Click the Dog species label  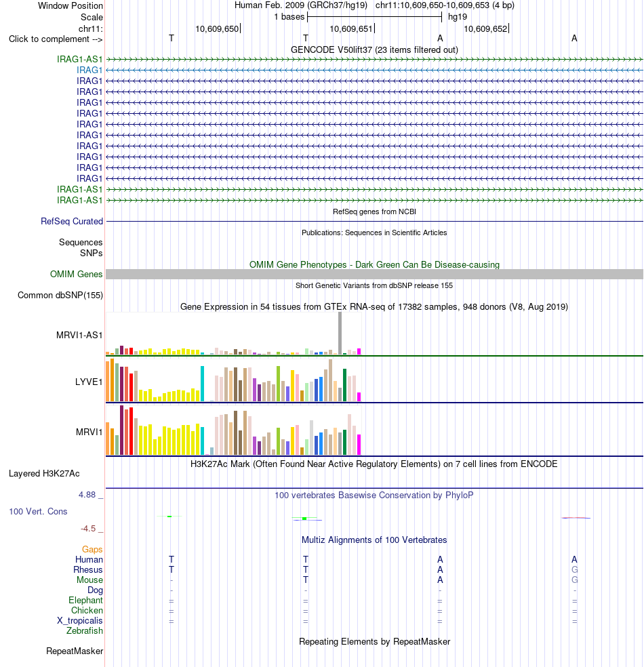[96, 590]
